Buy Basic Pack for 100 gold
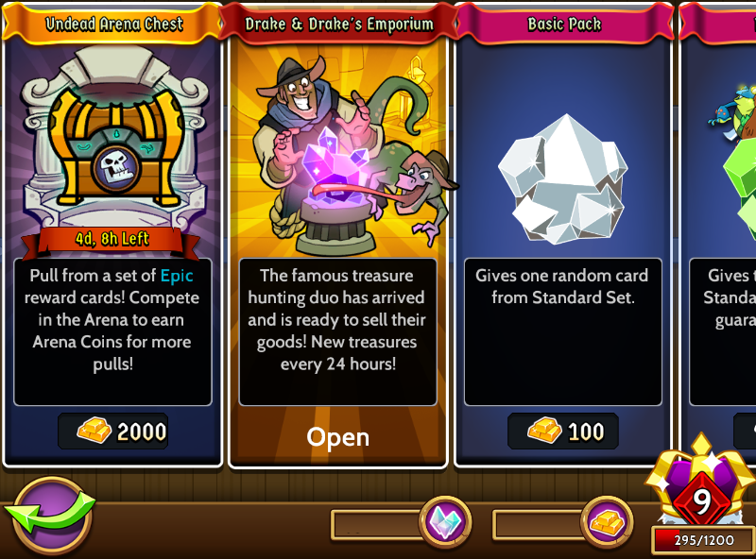The width and height of the screenshot is (756, 559). (x=563, y=431)
